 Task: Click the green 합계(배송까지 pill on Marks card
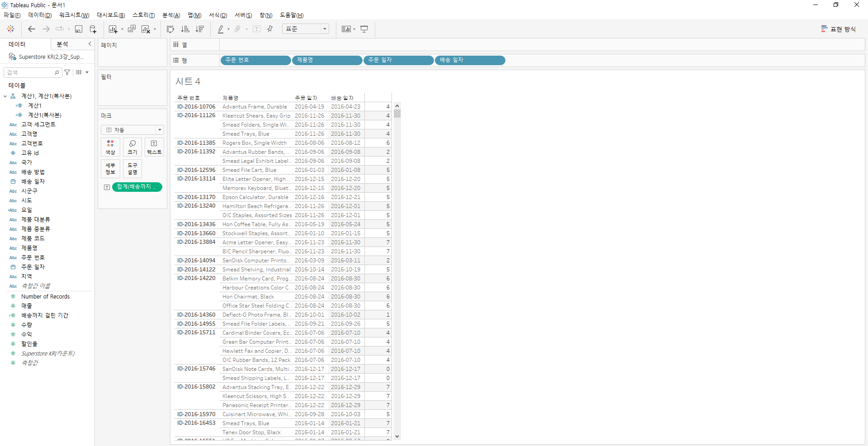137,187
